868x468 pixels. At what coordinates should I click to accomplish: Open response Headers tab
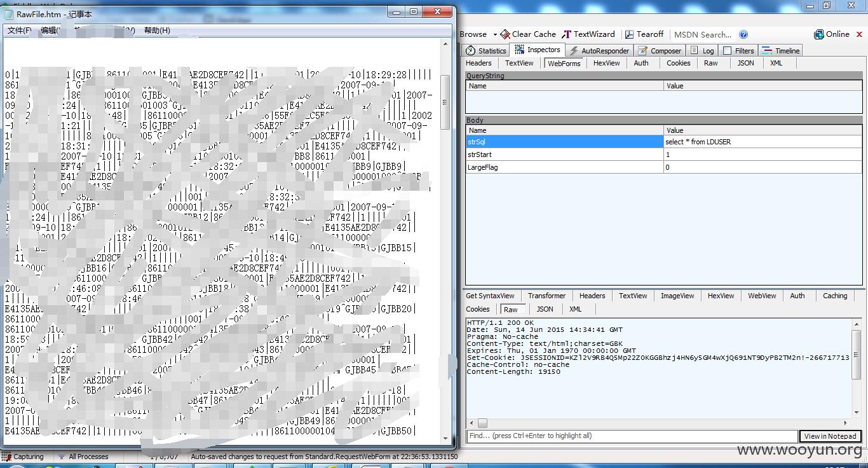point(592,296)
